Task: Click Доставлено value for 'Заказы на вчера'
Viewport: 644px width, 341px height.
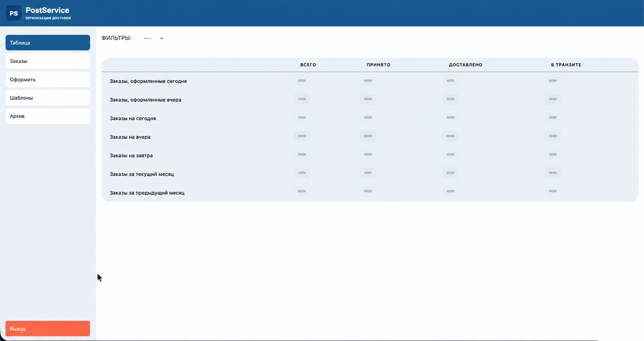Action: (x=450, y=136)
